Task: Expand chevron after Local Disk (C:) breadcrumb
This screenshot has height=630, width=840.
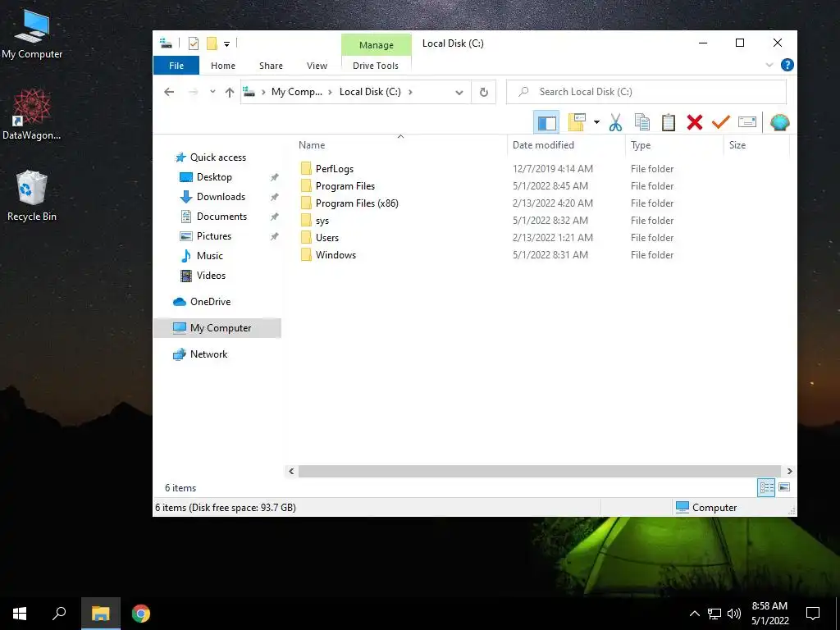Action: [410, 92]
